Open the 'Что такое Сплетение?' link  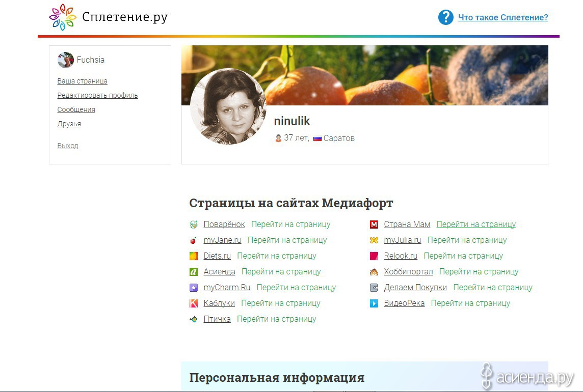[x=502, y=17]
